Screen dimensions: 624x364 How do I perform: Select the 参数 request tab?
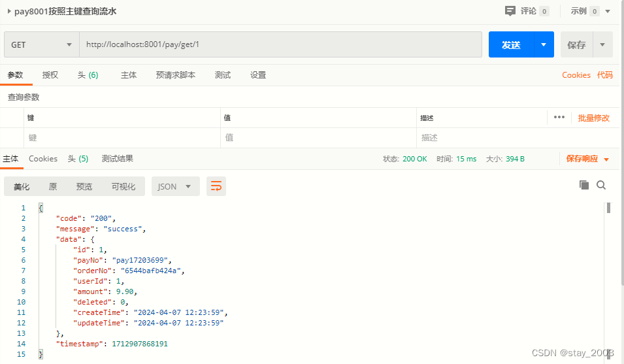point(16,74)
